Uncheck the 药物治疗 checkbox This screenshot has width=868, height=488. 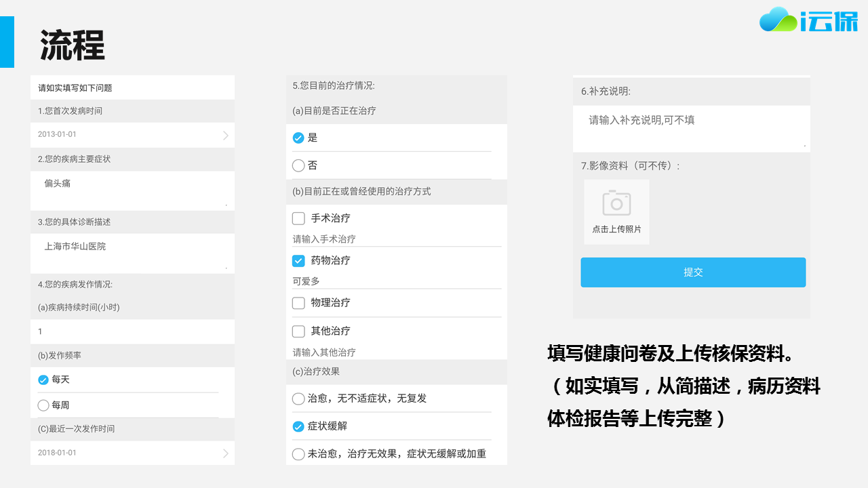click(298, 260)
